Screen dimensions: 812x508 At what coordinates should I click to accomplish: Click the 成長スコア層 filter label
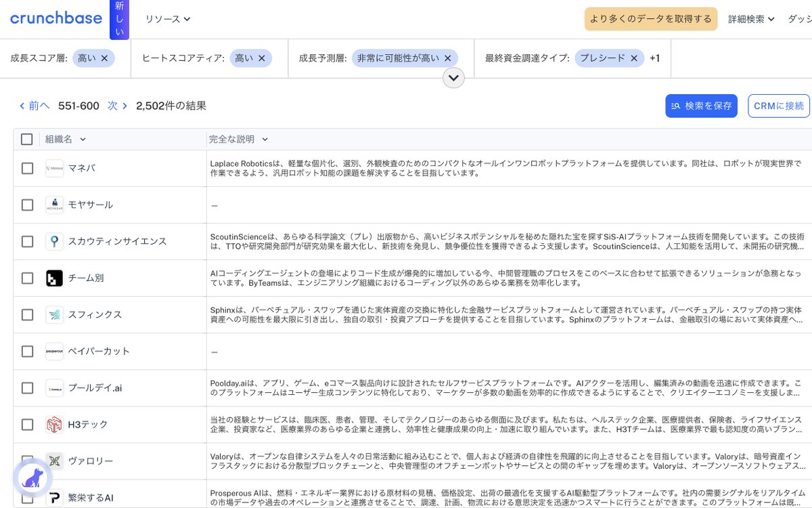click(39, 58)
